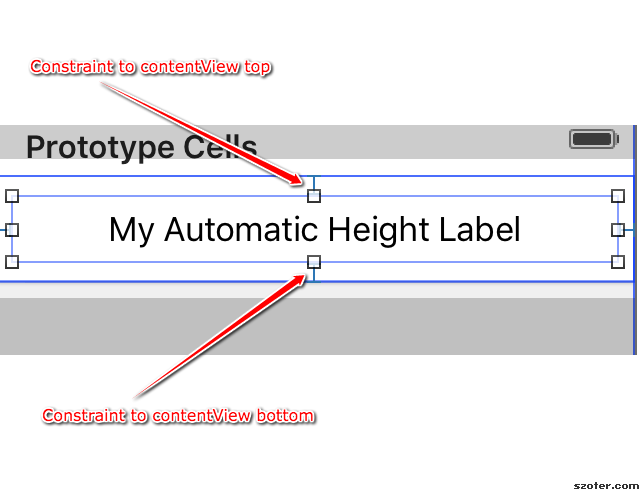
Task: Click the blue vertical edge line of the table view
Action: click(x=635, y=240)
